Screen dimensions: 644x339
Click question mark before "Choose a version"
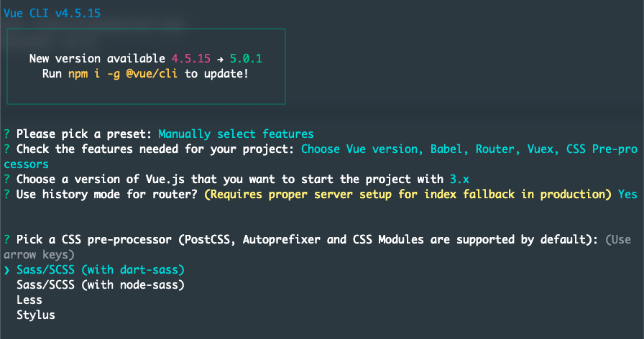coord(6,180)
